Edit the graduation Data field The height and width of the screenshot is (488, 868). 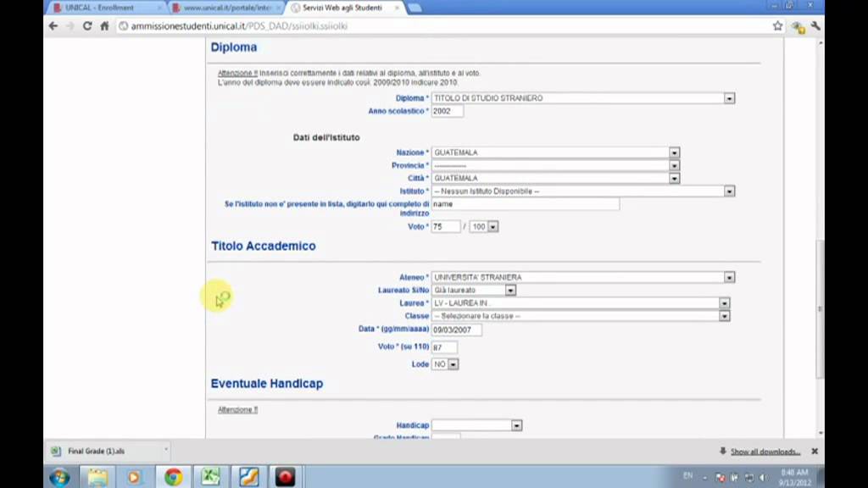457,330
